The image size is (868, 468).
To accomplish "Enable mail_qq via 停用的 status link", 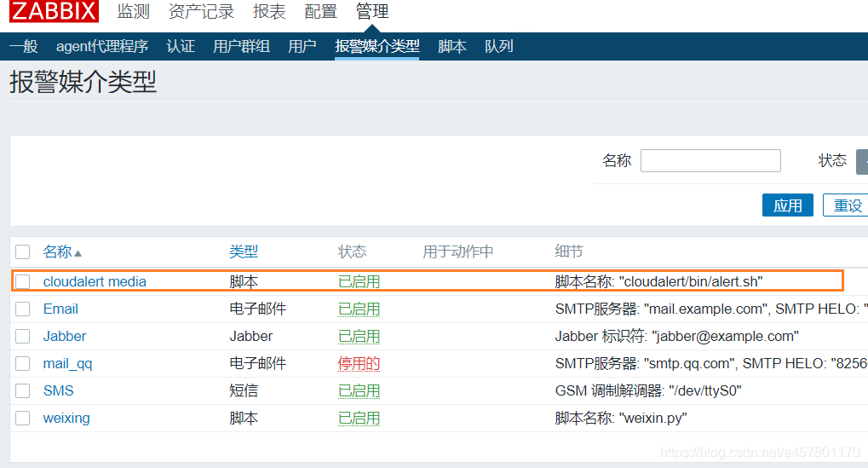I will point(359,363).
